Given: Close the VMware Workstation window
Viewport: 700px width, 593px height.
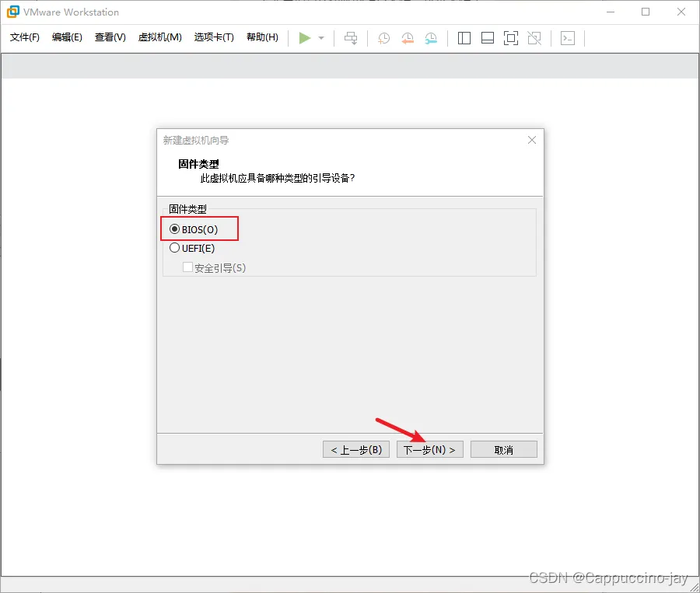Looking at the screenshot, I should click(681, 12).
